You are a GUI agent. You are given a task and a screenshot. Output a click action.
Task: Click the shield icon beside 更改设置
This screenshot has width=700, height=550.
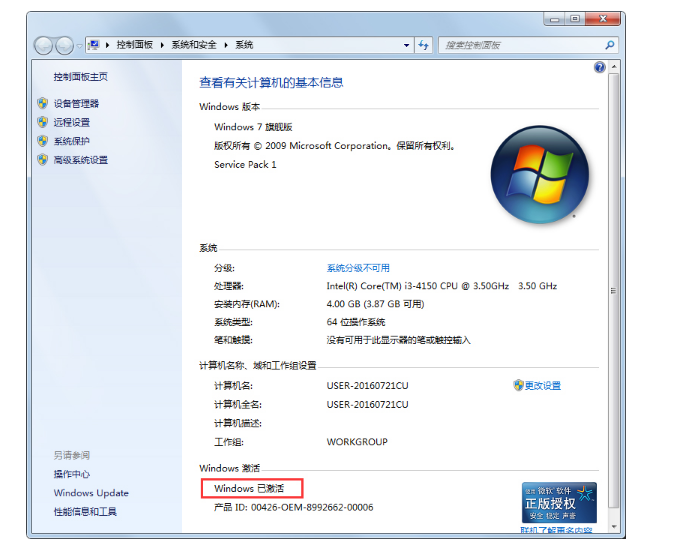(x=518, y=385)
